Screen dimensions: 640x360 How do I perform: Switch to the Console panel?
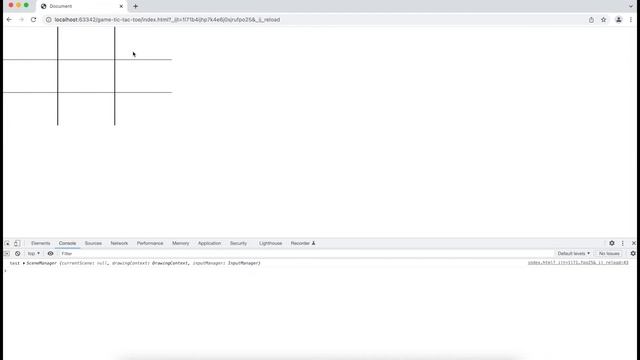67,243
